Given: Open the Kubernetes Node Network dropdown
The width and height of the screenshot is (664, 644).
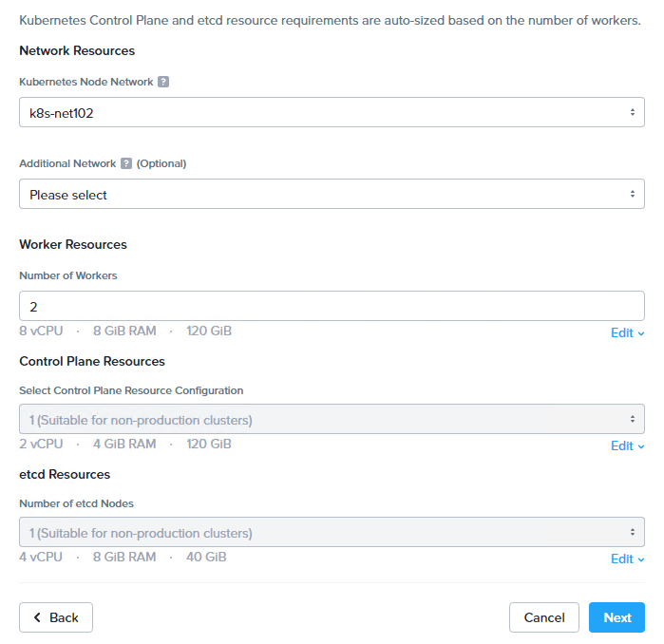Looking at the screenshot, I should 332,113.
